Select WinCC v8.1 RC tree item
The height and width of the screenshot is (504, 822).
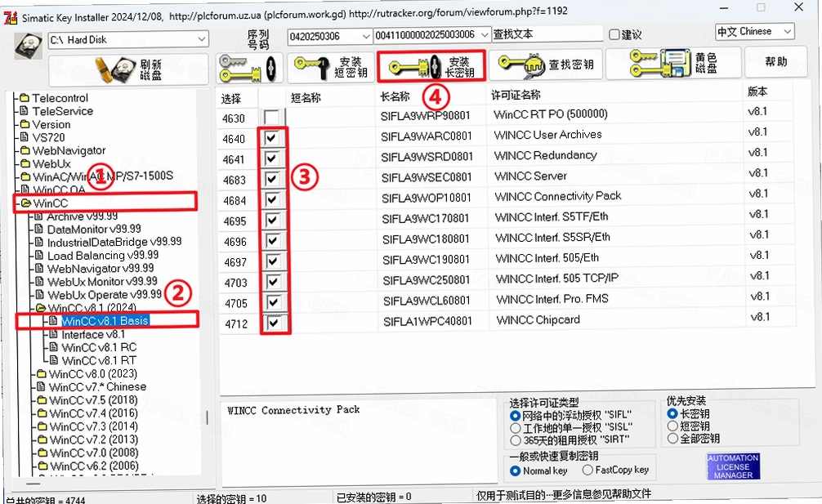99,347
